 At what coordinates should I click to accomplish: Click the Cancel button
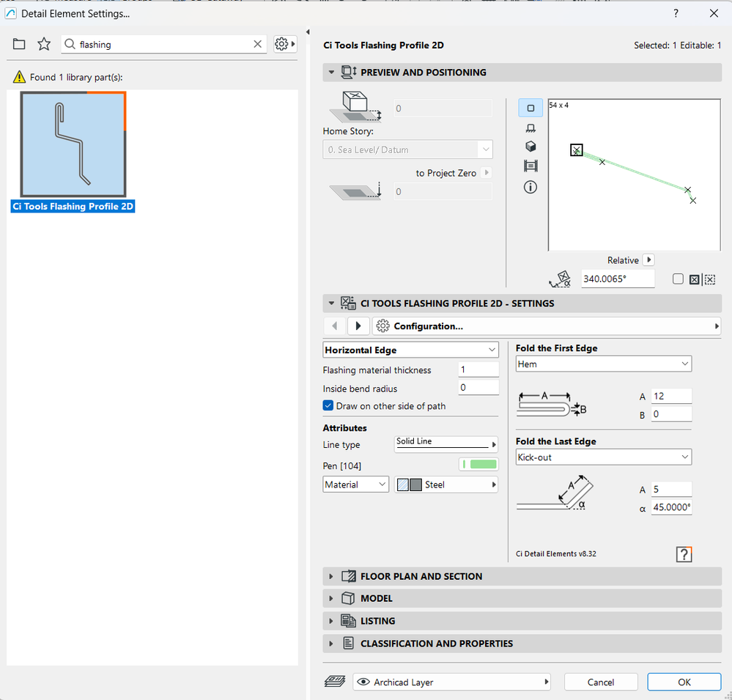600,682
